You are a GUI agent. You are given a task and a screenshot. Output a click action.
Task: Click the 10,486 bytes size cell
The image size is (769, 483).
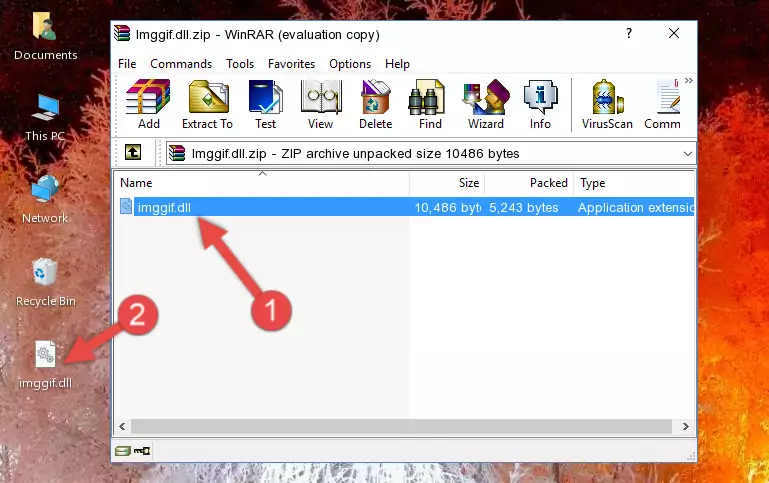(x=448, y=208)
